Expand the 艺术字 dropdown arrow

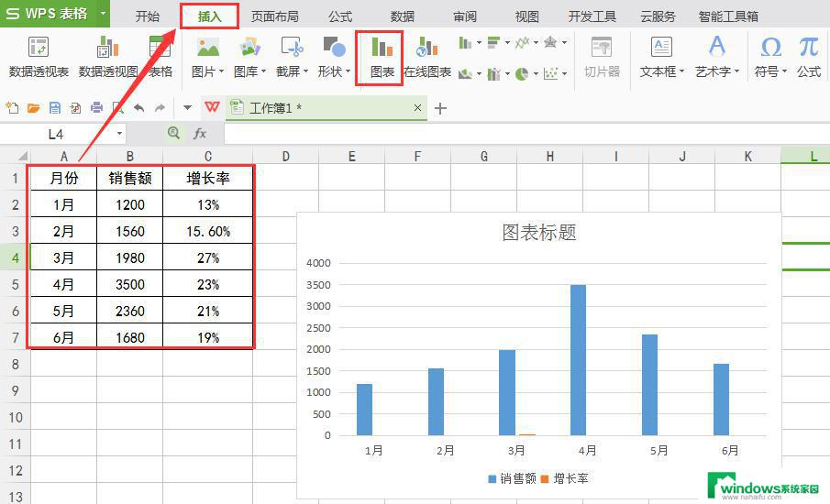(736, 71)
